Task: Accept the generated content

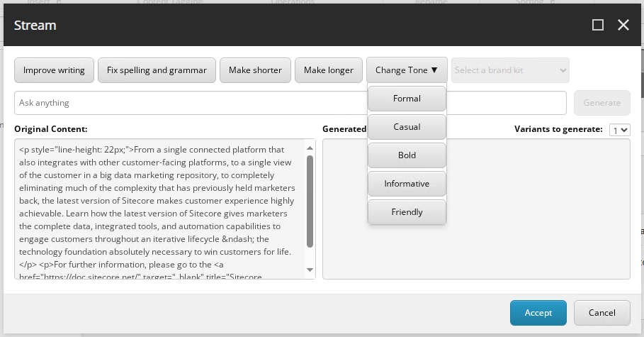Action: 538,313
